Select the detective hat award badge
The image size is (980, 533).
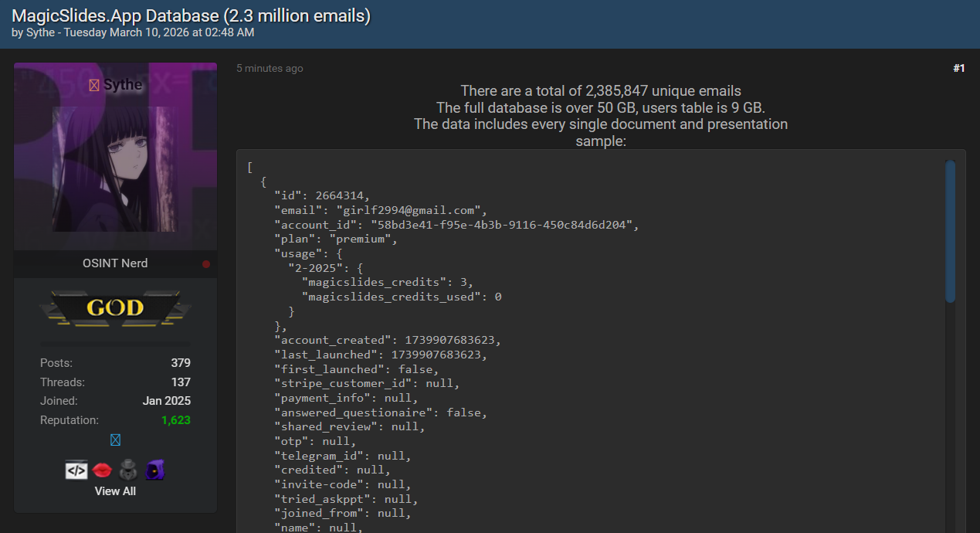coord(128,470)
